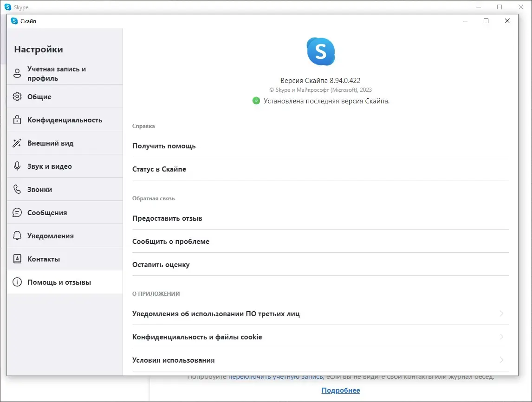The image size is (532, 402).
Task: Click the Настройки heading
Action: (39, 50)
